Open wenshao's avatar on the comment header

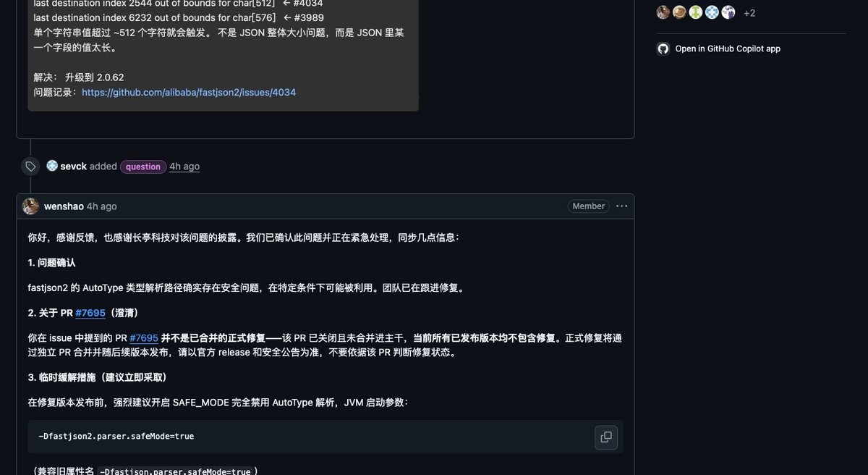pyautogui.click(x=30, y=206)
